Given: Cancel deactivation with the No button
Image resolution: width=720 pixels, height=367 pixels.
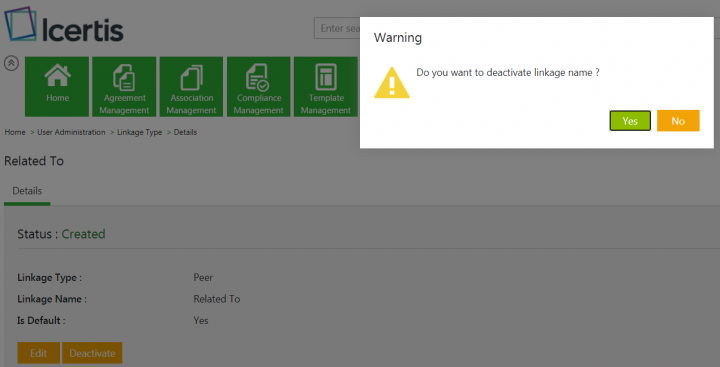Looking at the screenshot, I should tap(678, 121).
